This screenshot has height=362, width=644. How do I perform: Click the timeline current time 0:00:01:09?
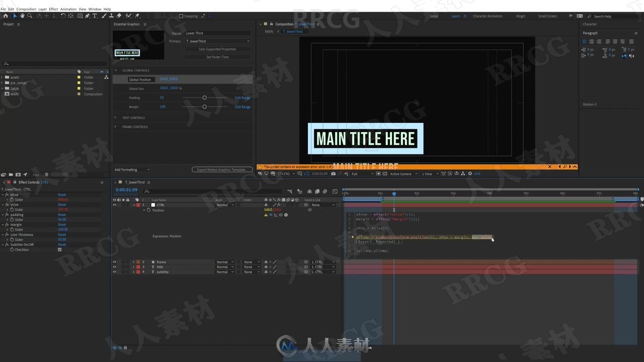tap(126, 190)
